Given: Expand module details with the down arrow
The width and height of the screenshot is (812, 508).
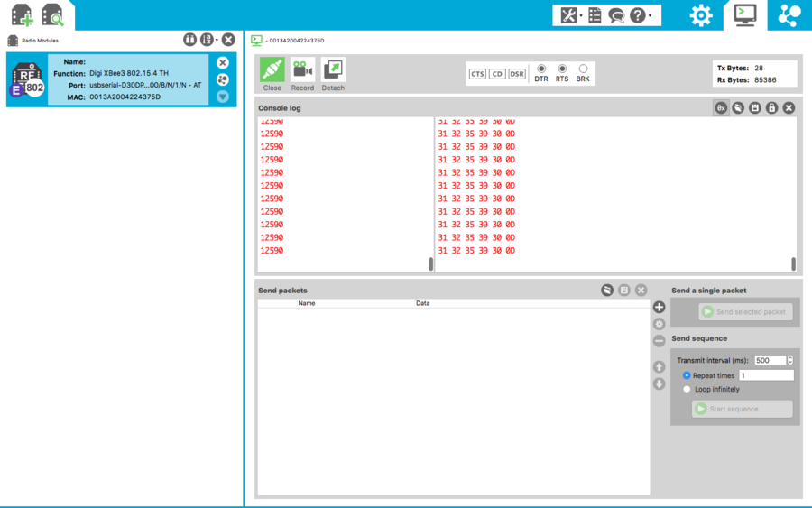Looking at the screenshot, I should point(223,97).
